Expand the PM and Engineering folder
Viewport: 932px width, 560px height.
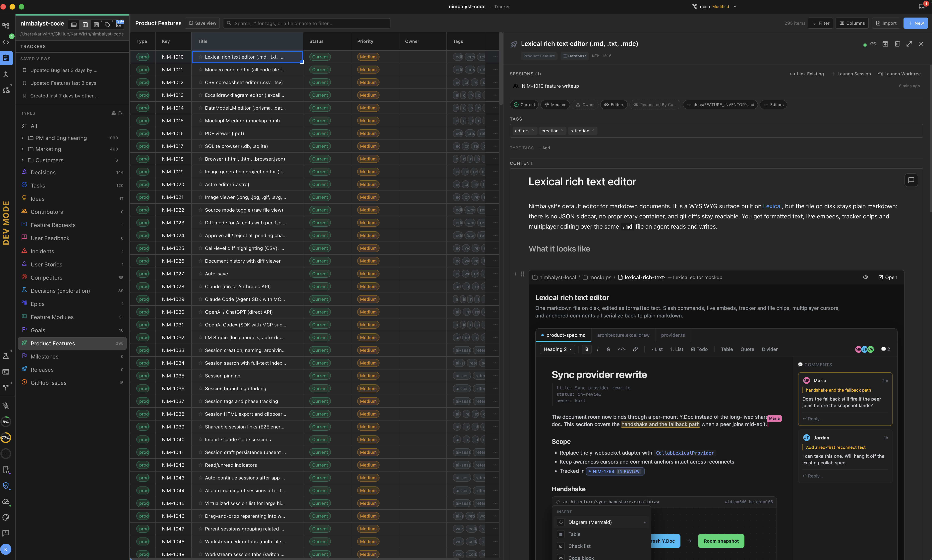pos(23,138)
